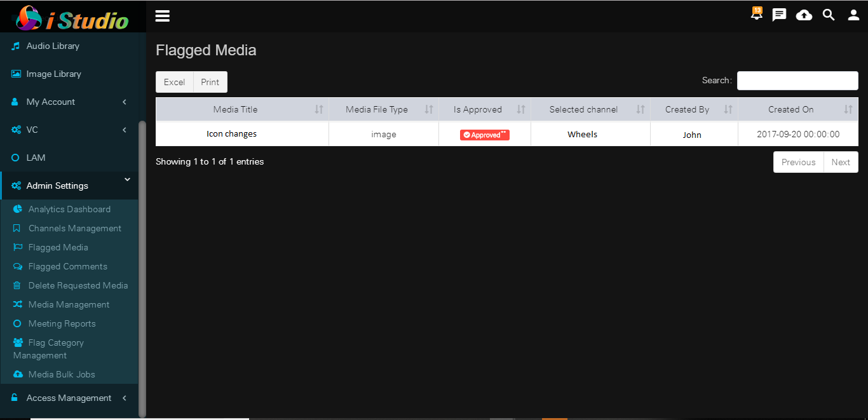The image size is (868, 420).
Task: Toggle the red Approved status badge
Action: click(485, 135)
